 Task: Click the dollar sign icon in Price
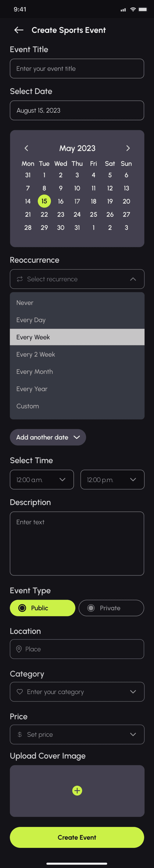click(19, 734)
